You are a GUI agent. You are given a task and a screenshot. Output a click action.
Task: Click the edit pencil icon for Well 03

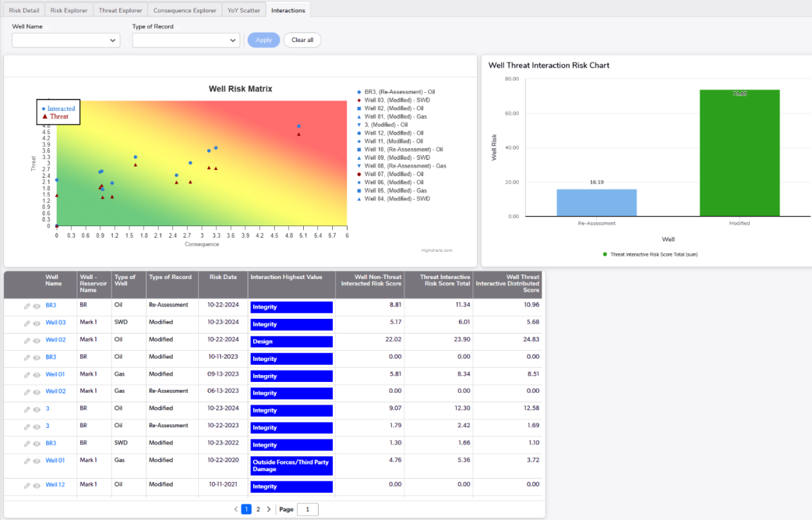27,323
